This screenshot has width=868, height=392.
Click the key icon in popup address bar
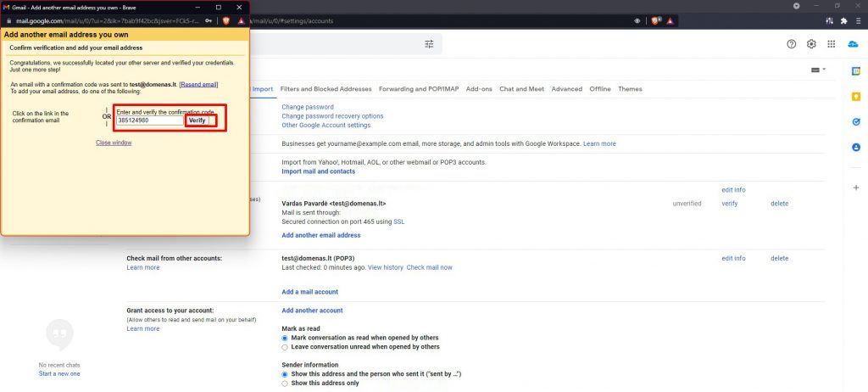[209, 21]
